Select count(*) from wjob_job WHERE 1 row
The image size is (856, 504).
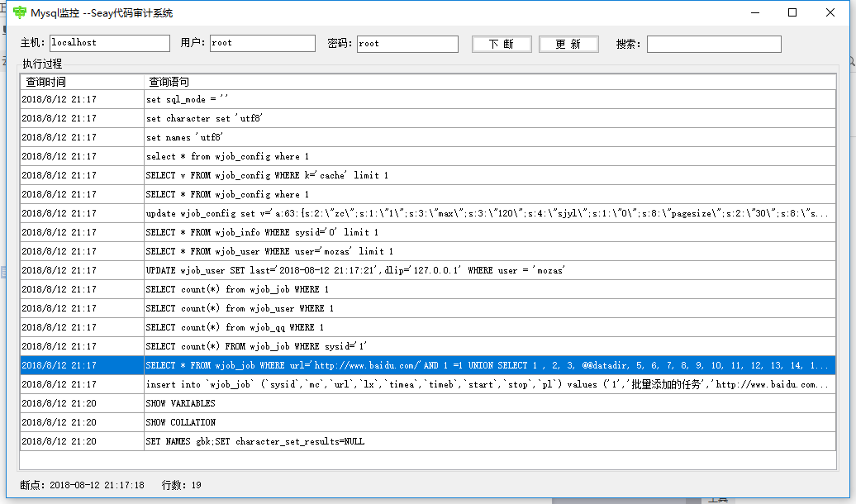pyautogui.click(x=428, y=289)
